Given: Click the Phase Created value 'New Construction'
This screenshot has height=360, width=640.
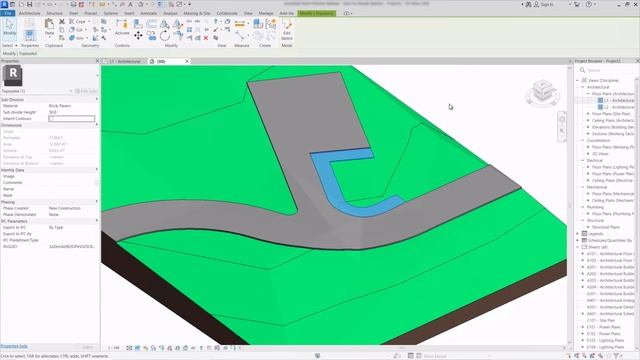Looking at the screenshot, I should point(64,208).
